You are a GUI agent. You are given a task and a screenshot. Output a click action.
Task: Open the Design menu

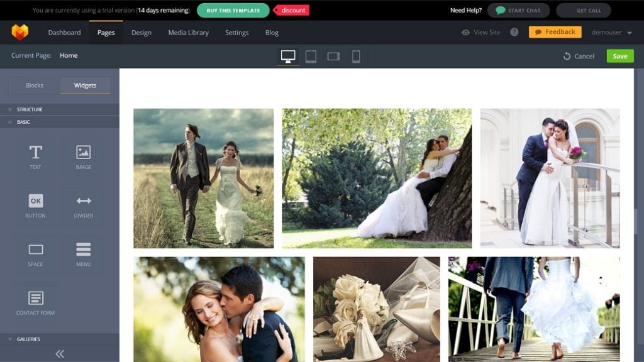141,33
